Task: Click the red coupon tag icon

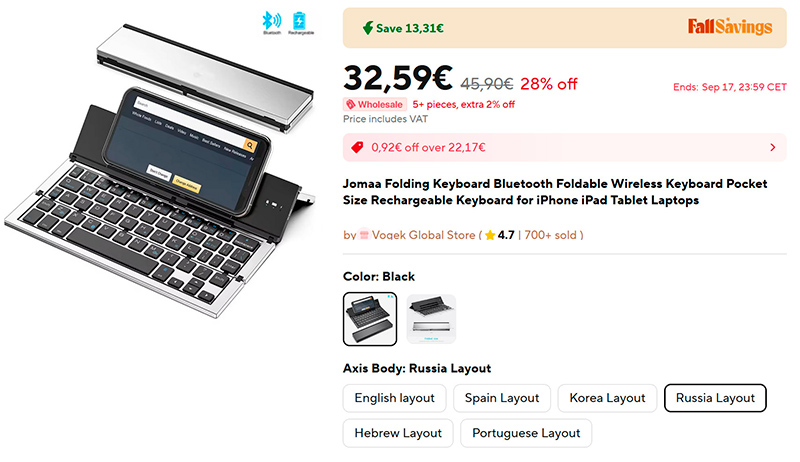Action: pyautogui.click(x=358, y=147)
